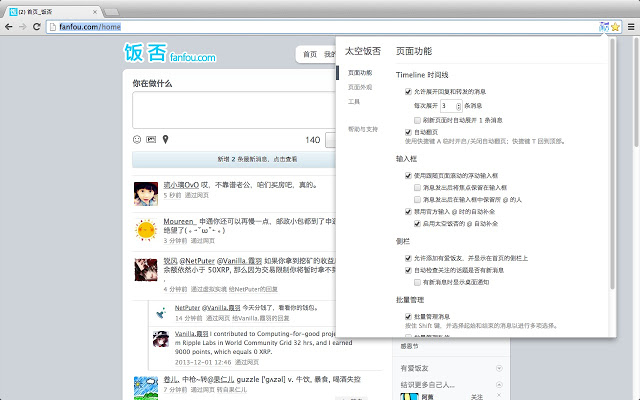Enable keep @ people after sending checkbox
Image resolution: width=640 pixels, height=400 pixels.
417,200
